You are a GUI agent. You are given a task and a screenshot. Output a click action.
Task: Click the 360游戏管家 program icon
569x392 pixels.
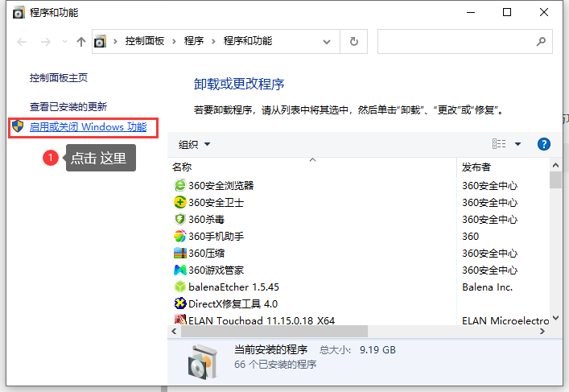point(180,270)
